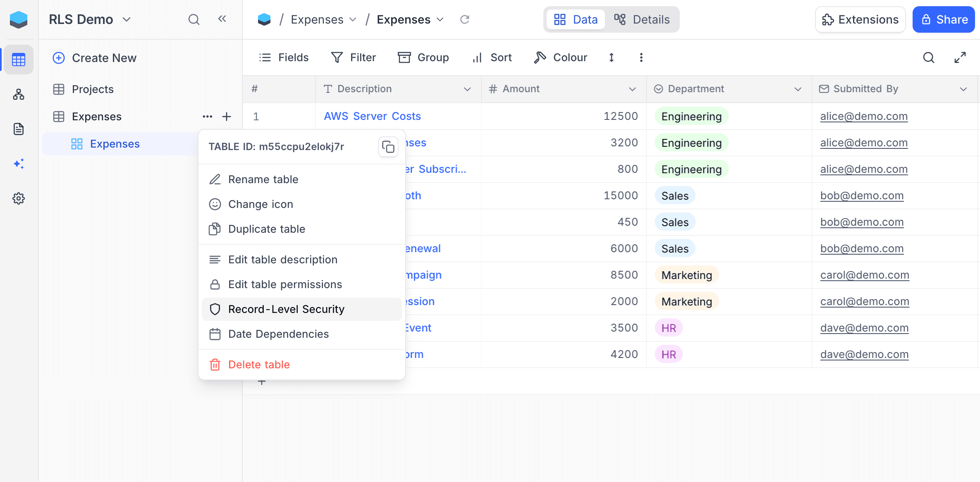Image resolution: width=980 pixels, height=482 pixels.
Task: Open the Colour settings
Action: pos(560,57)
